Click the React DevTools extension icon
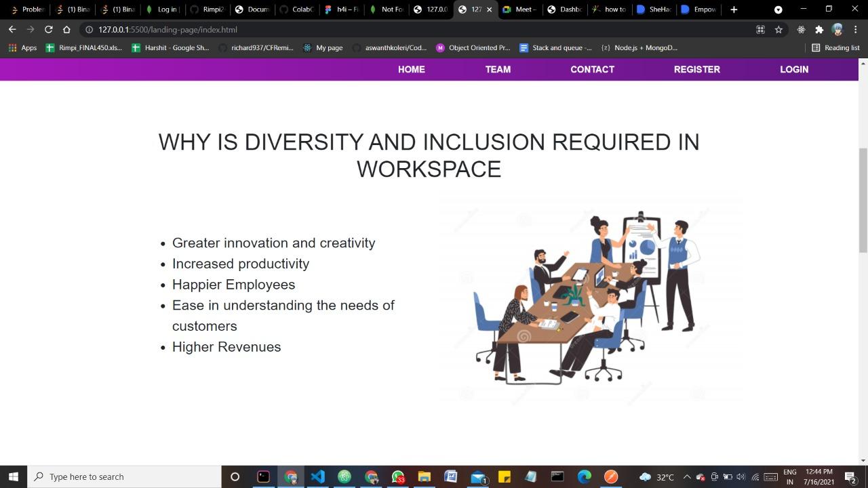The width and height of the screenshot is (868, 488). pos(801,29)
